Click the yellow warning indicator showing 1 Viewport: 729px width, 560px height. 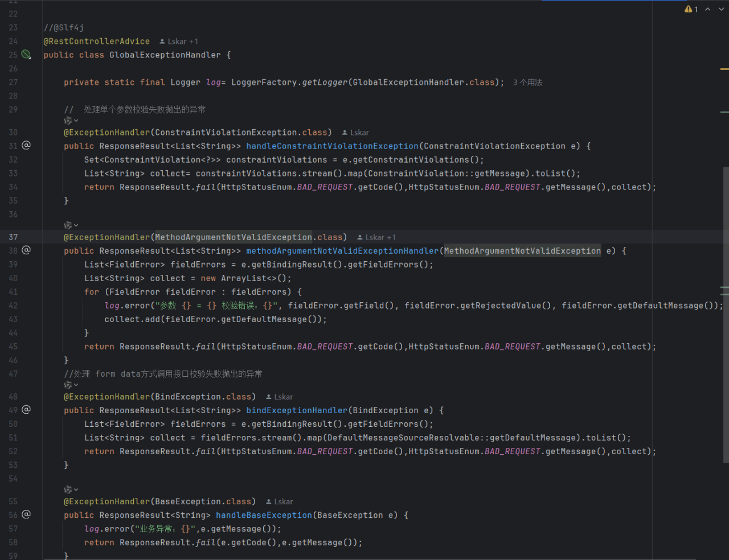click(x=691, y=9)
